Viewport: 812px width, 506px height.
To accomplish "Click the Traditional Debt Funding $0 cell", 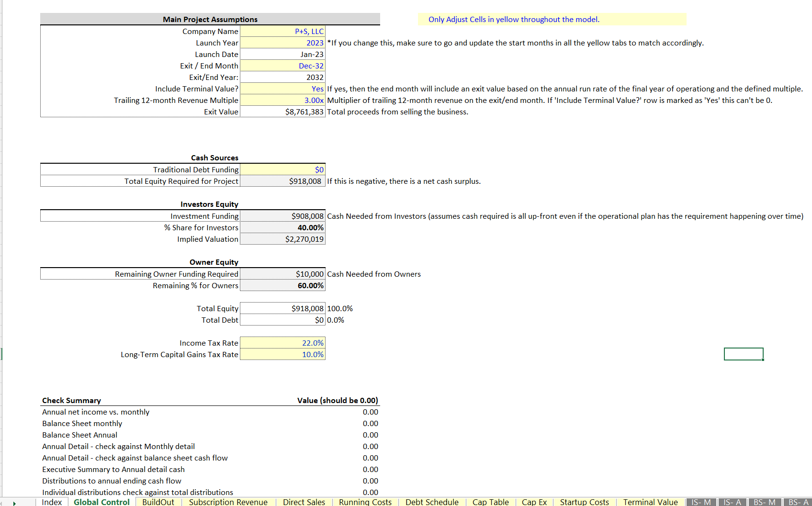I will coord(282,169).
